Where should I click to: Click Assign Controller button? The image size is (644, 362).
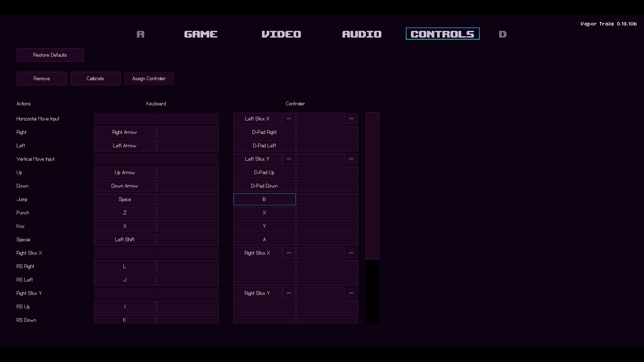click(149, 78)
